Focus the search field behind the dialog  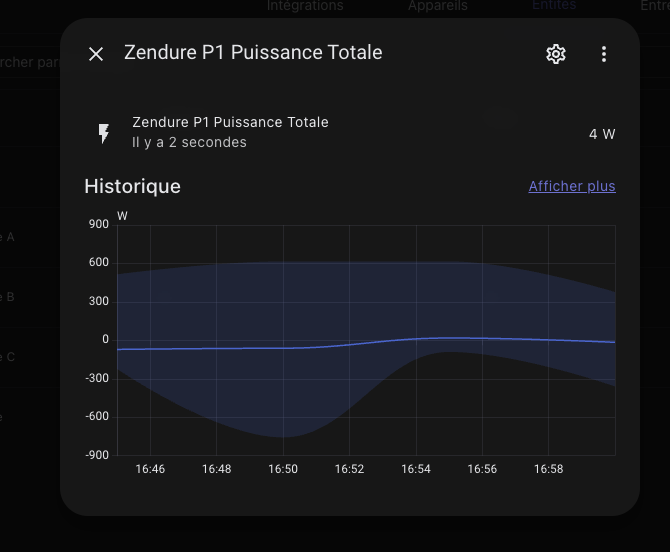30,63
